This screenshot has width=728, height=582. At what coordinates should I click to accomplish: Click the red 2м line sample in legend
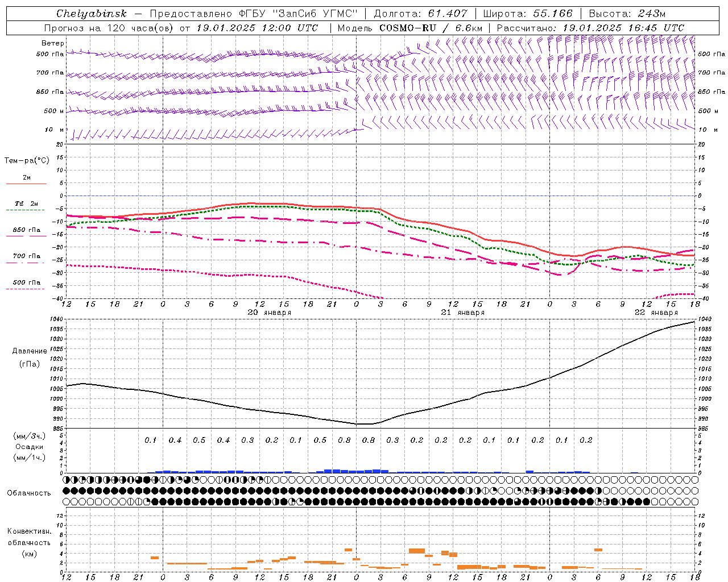tap(26, 184)
